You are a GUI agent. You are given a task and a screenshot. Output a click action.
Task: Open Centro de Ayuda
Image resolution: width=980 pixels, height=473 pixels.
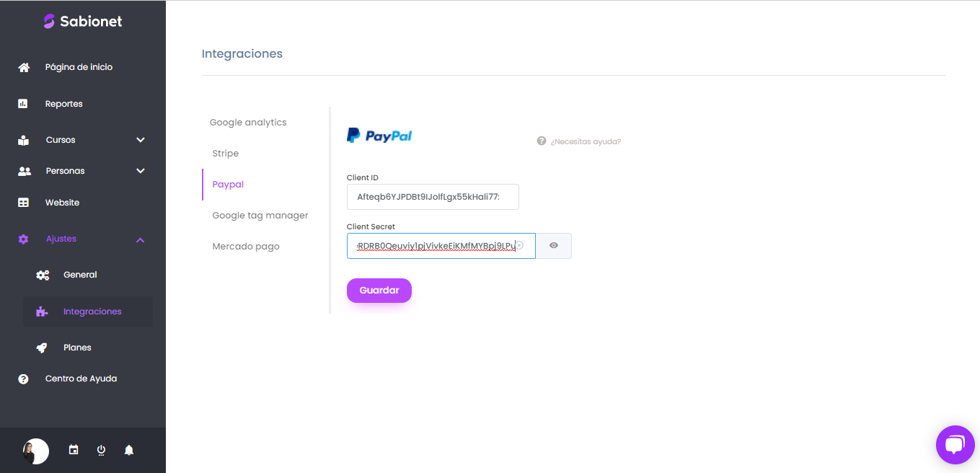[x=81, y=379]
